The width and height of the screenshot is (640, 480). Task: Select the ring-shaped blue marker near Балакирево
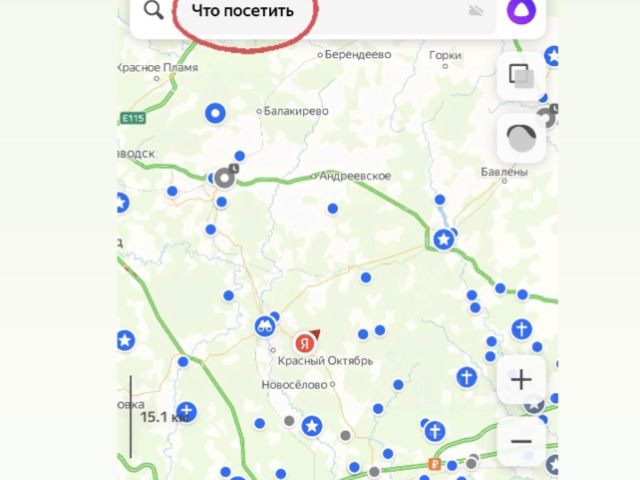tap(216, 113)
